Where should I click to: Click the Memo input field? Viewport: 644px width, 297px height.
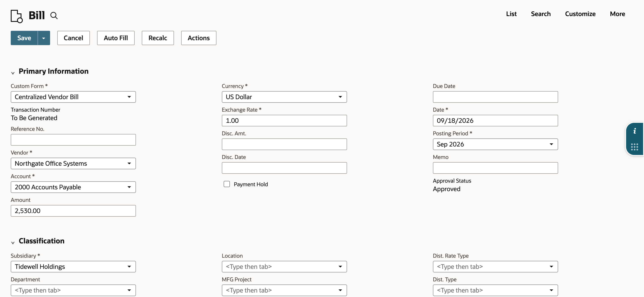(495, 168)
